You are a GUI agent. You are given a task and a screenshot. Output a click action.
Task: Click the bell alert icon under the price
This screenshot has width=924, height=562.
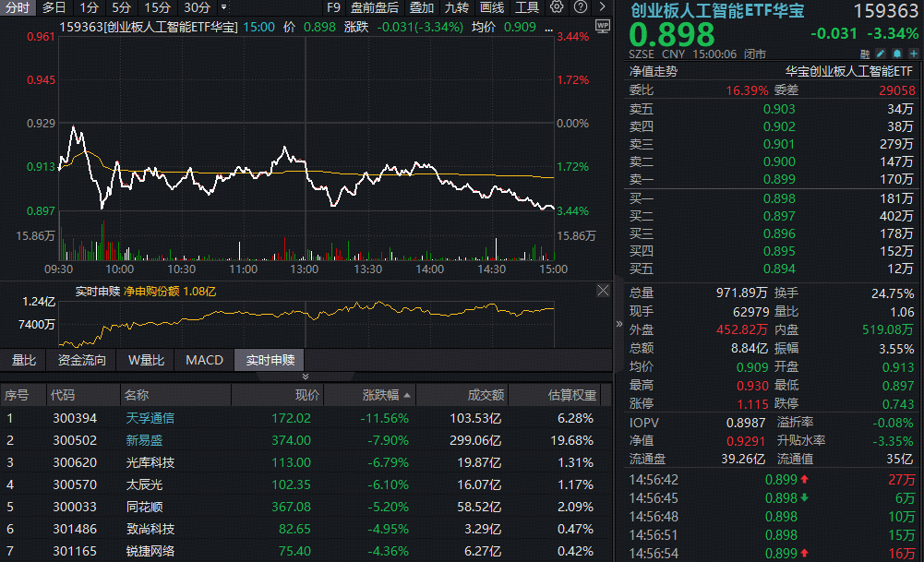[x=895, y=54]
